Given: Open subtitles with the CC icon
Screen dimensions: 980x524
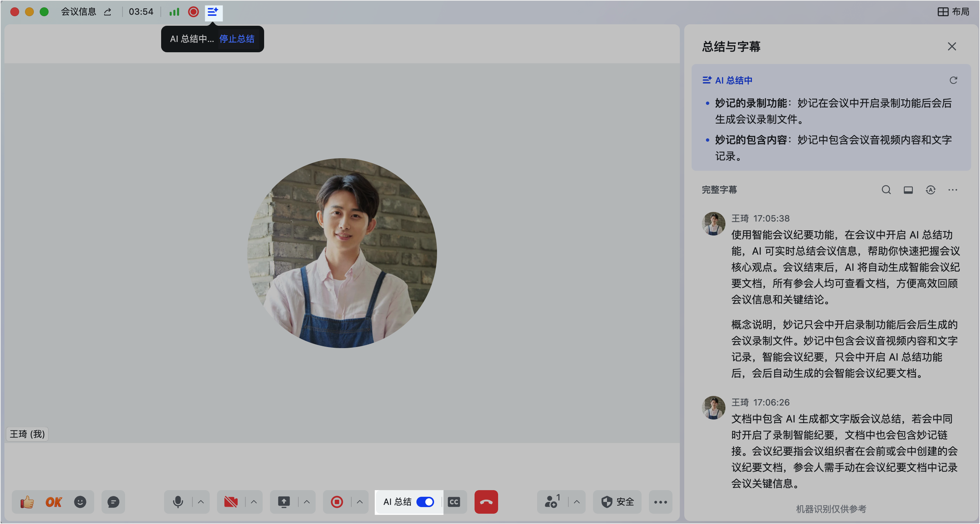Looking at the screenshot, I should click(x=455, y=502).
